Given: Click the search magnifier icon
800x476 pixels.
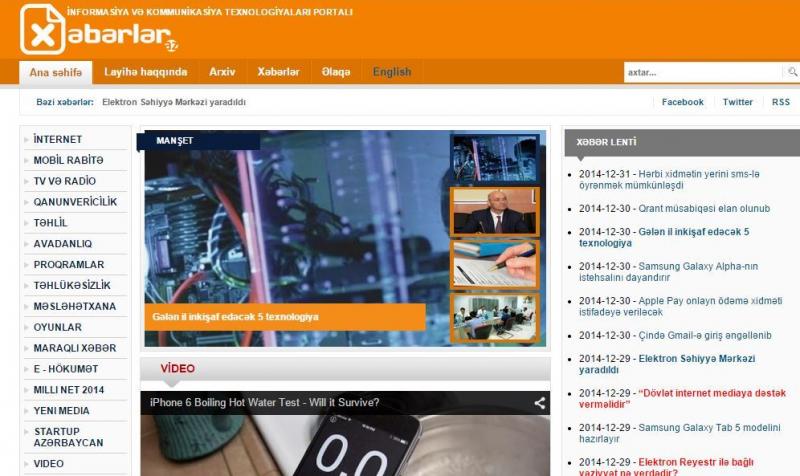Looking at the screenshot, I should click(x=792, y=72).
